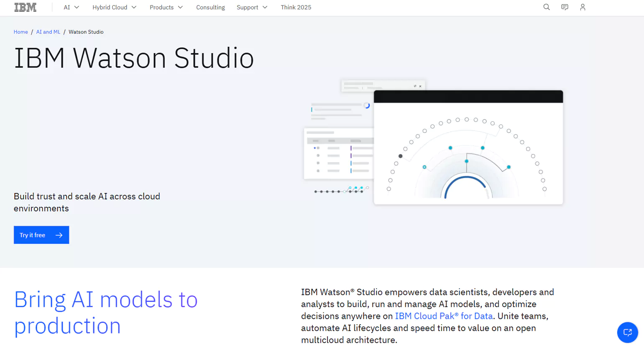Click the user account profile icon
This screenshot has width=644, height=351.
(x=583, y=7)
